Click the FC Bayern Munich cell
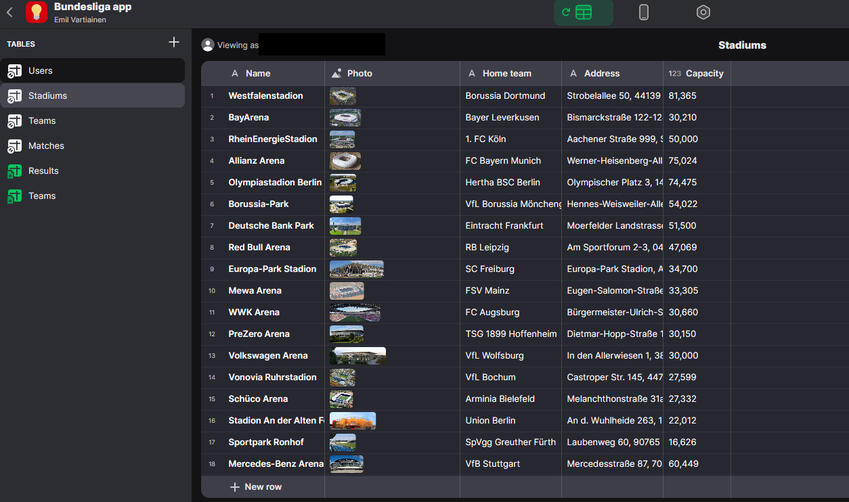 point(511,161)
